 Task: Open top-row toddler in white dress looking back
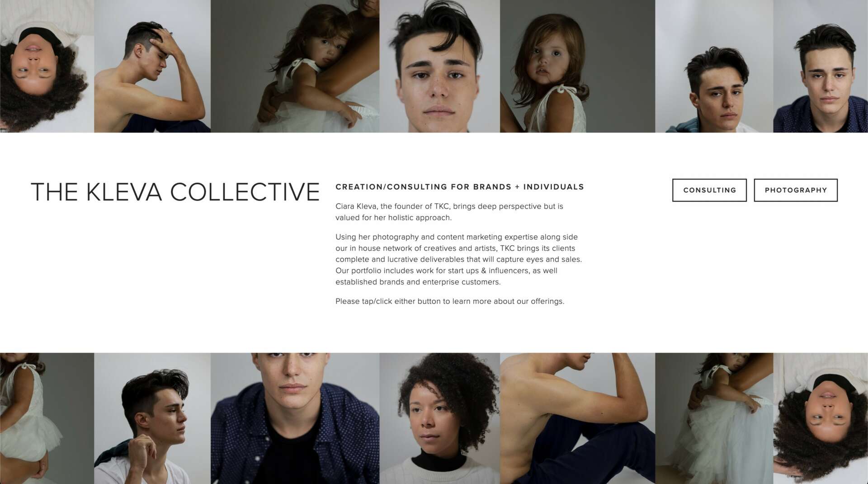tap(577, 66)
